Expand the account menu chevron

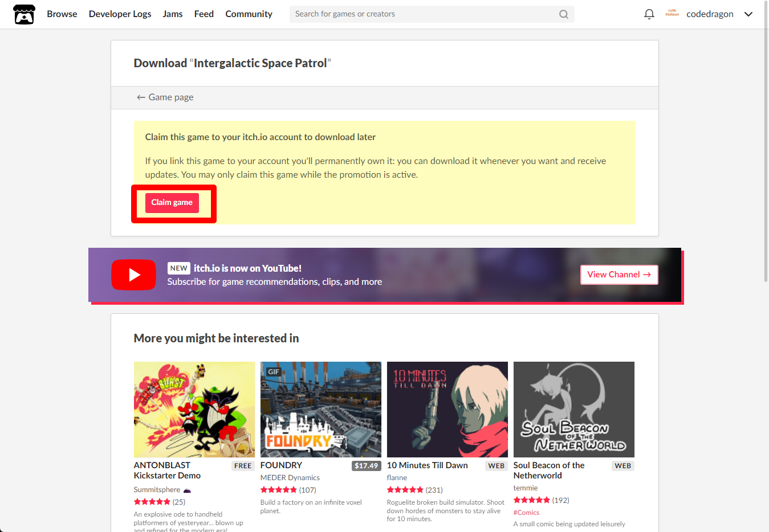[748, 14]
